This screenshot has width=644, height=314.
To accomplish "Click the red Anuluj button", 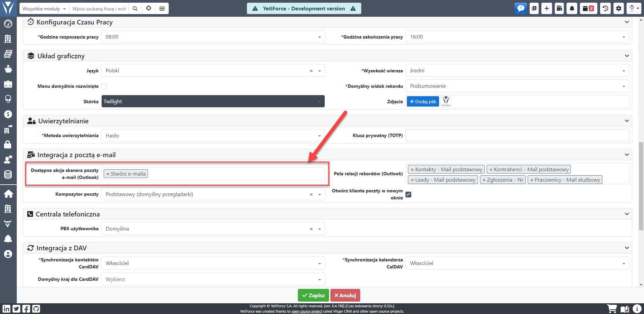I will (x=345, y=295).
